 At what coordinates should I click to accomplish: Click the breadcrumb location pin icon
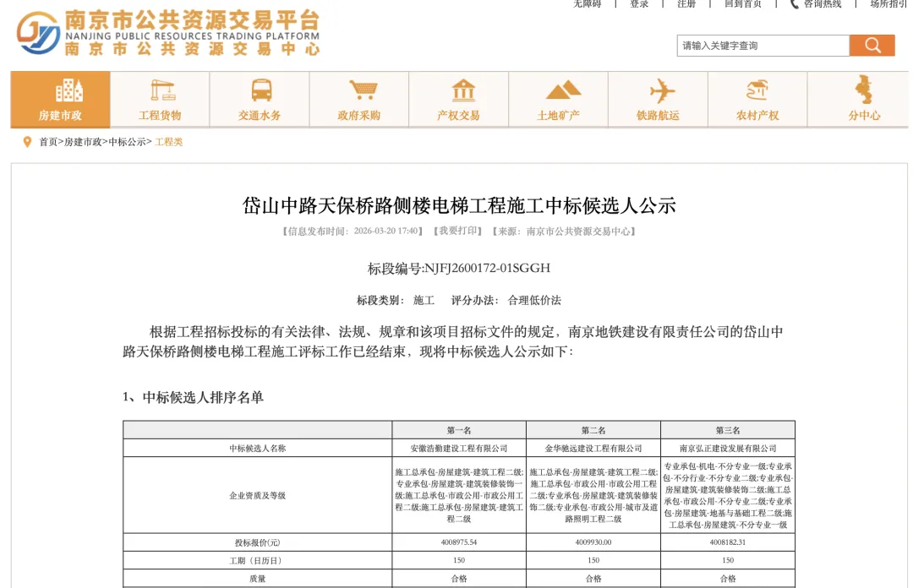[27, 142]
